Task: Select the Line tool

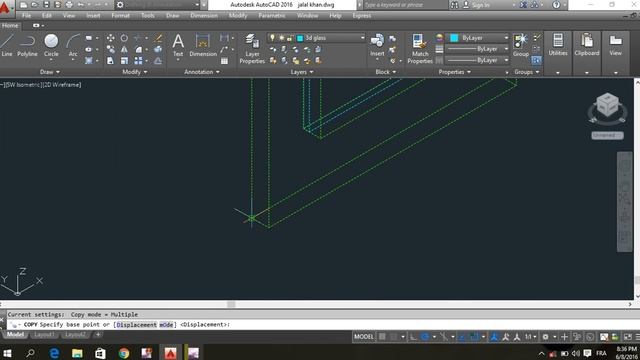Action: click(x=7, y=45)
